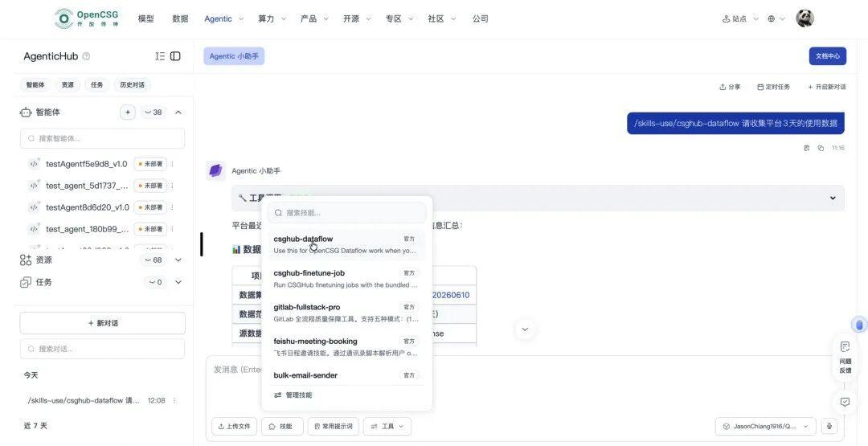The image size is (868, 446).
Task: Open 定时任务 scheduled tasks
Action: [x=773, y=87]
